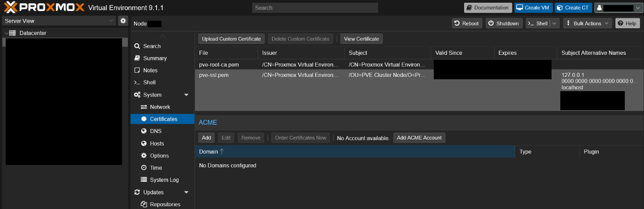Screen dimensions: 644x209
Task: Click Add ACME Account button
Action: (419, 138)
